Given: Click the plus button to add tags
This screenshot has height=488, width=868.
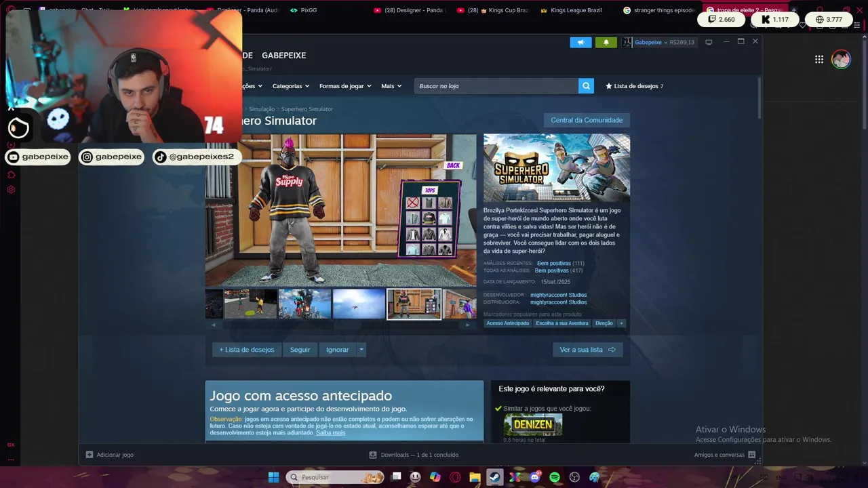Looking at the screenshot, I should pyautogui.click(x=621, y=323).
